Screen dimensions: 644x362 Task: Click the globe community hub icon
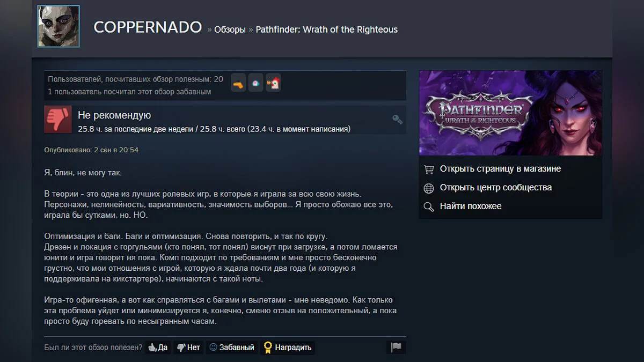pos(429,188)
